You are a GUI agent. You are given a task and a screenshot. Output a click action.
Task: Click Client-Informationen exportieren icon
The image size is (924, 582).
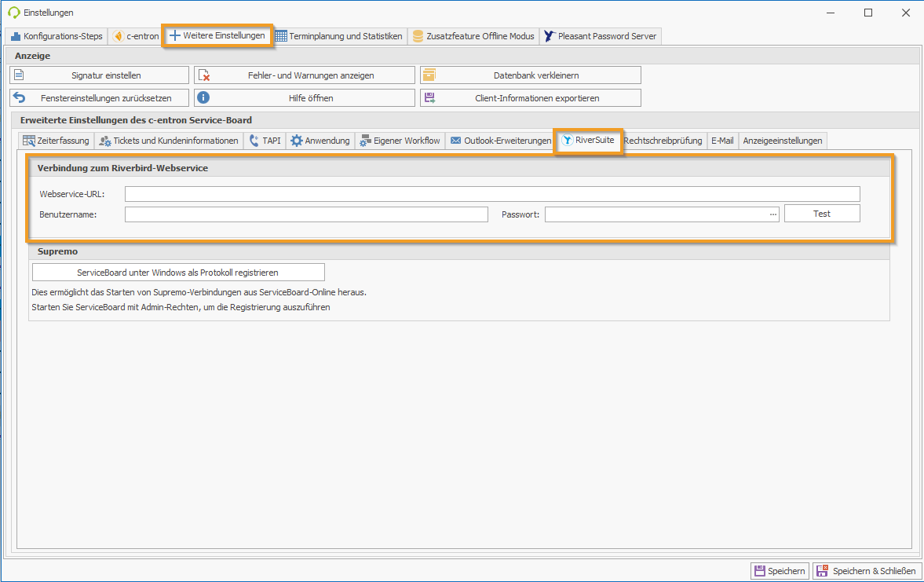pyautogui.click(x=429, y=98)
